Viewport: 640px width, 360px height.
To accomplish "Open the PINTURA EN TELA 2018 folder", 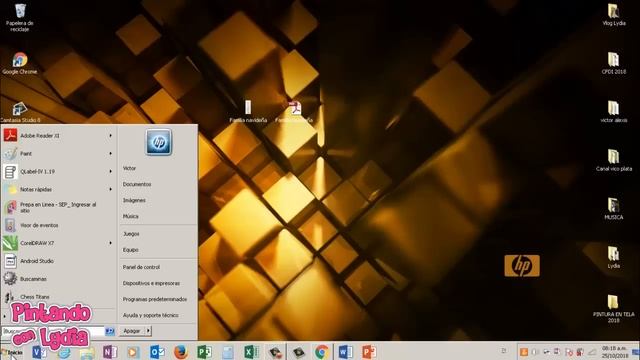I will click(x=613, y=309).
